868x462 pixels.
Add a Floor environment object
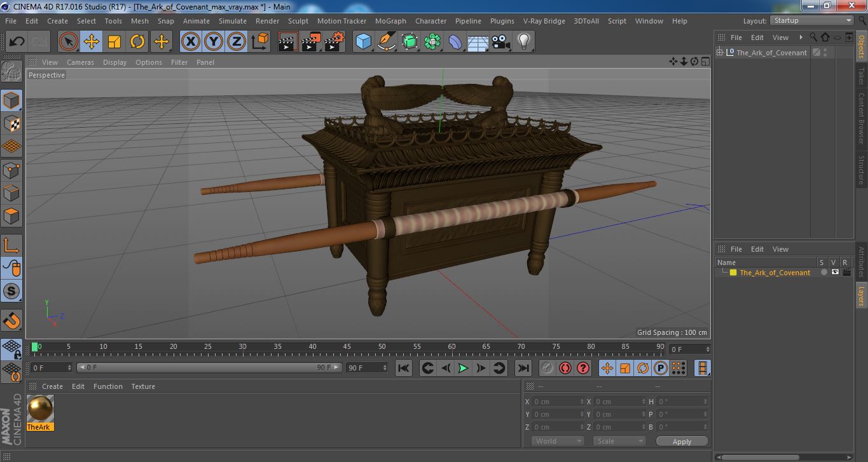click(x=478, y=42)
